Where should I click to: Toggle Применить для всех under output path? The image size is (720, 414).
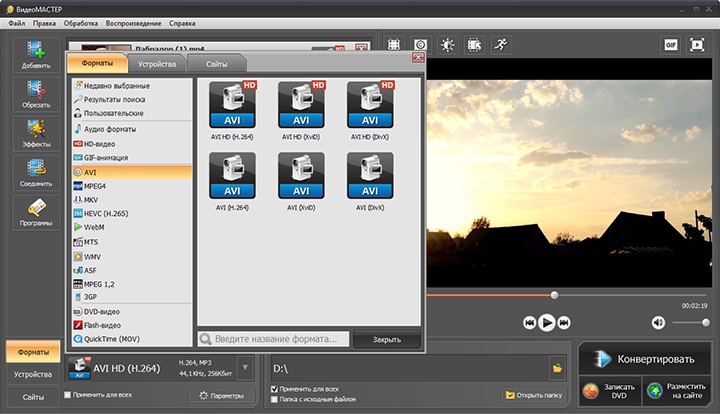click(275, 389)
